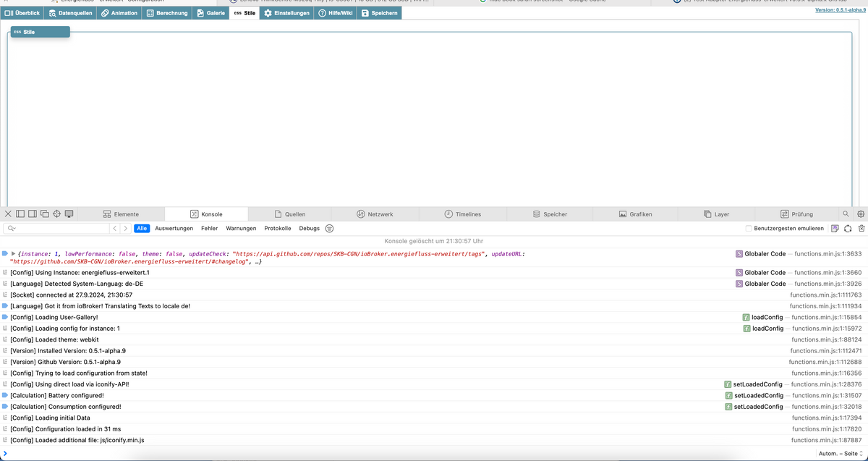This screenshot has width=868, height=461.
Task: Click the console snippet icon
Action: click(835, 229)
